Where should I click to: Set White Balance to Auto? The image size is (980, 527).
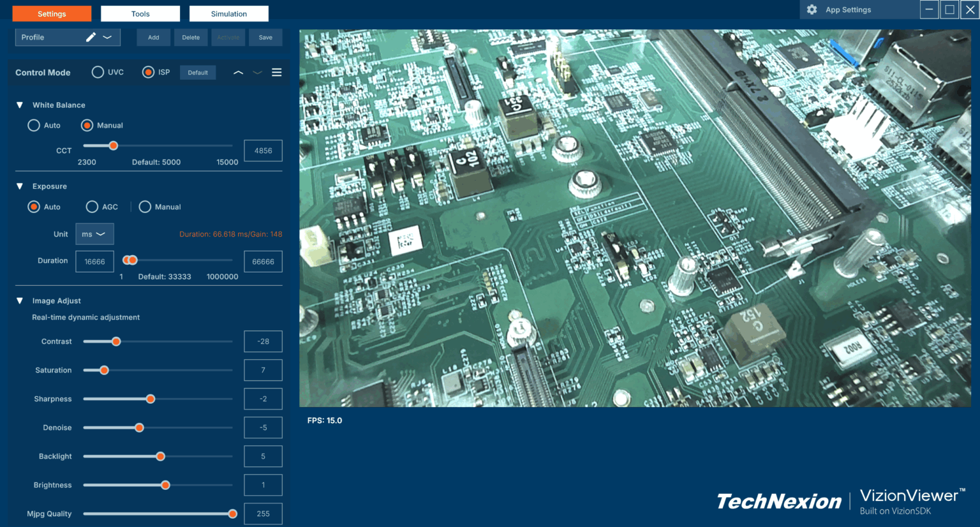[x=34, y=125]
